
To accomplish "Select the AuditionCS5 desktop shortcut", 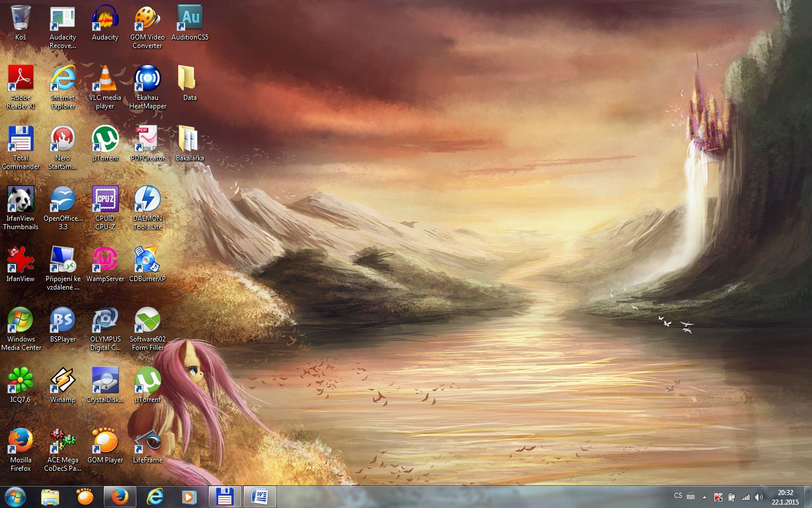I will click(190, 23).
